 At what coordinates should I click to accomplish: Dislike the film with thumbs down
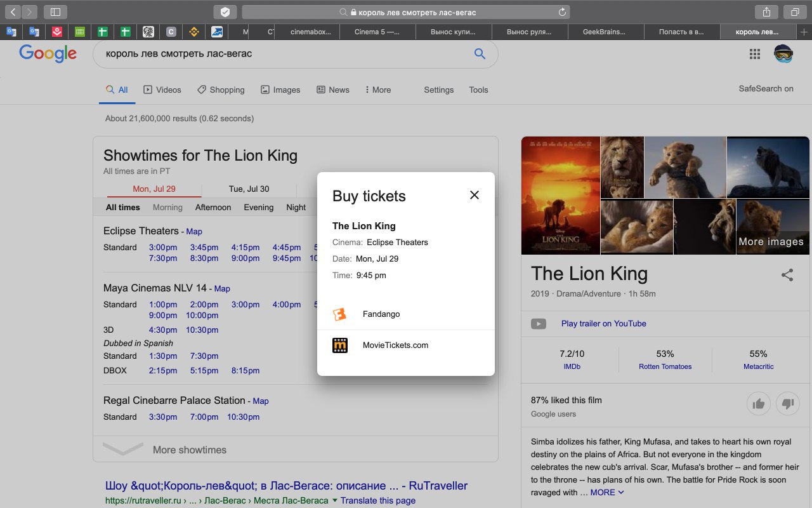coord(788,403)
